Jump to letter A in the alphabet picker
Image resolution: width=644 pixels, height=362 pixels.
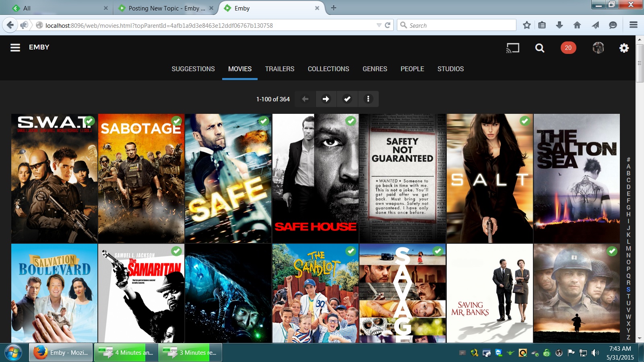tap(628, 167)
